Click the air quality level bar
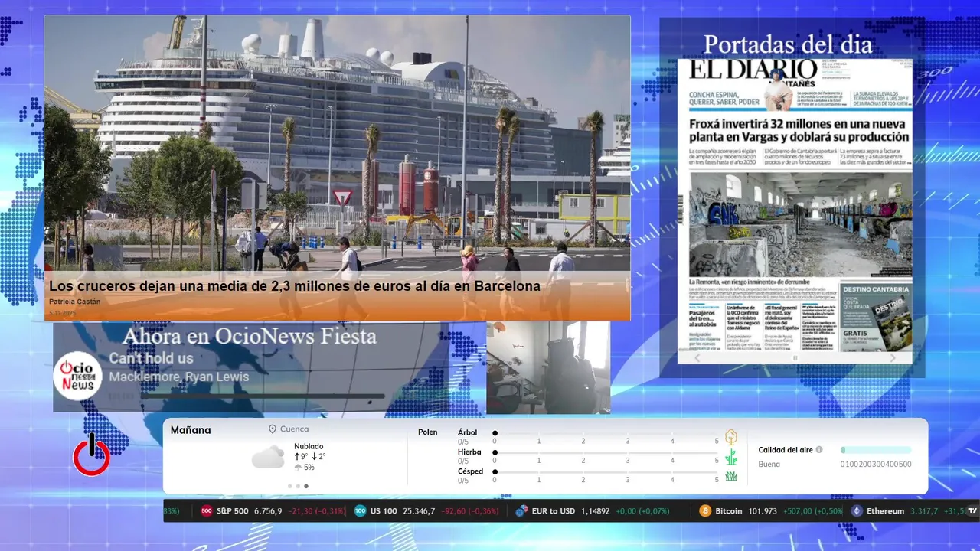Viewport: 980px width, 551px height. 876,450
